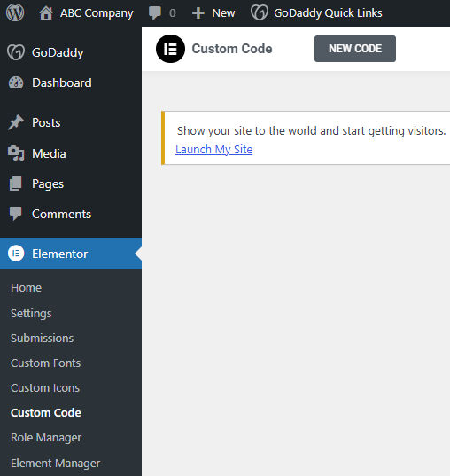The width and height of the screenshot is (450, 476).
Task: Select Element Manager submenu item
Action: click(55, 464)
